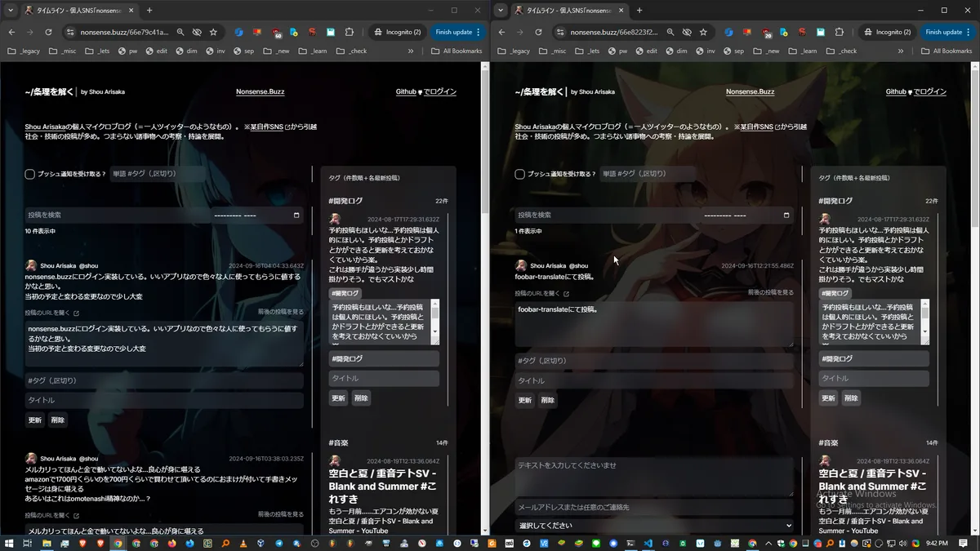Click the zoom magnifier icon in the right address bar
The image size is (980, 551).
(x=670, y=32)
